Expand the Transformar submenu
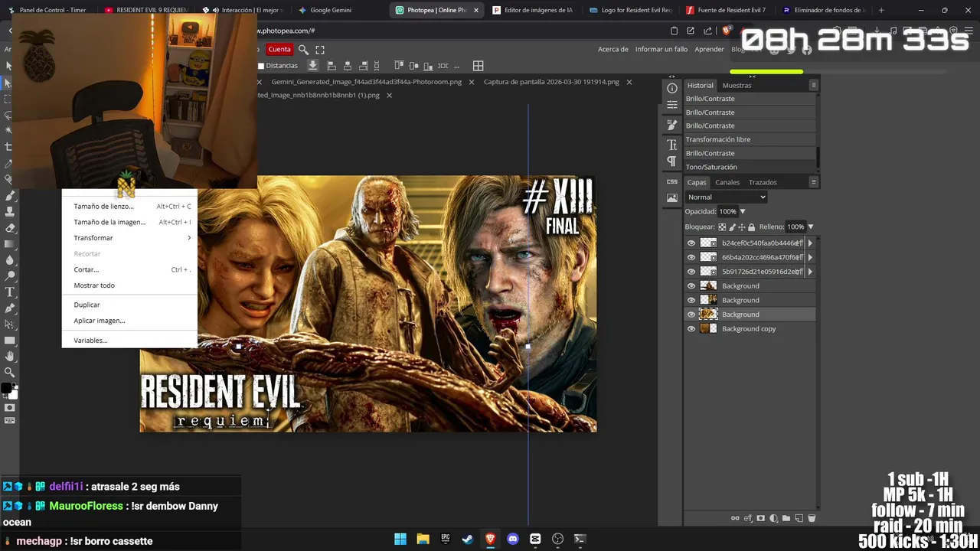Screen dimensions: 980x551 tap(129, 238)
